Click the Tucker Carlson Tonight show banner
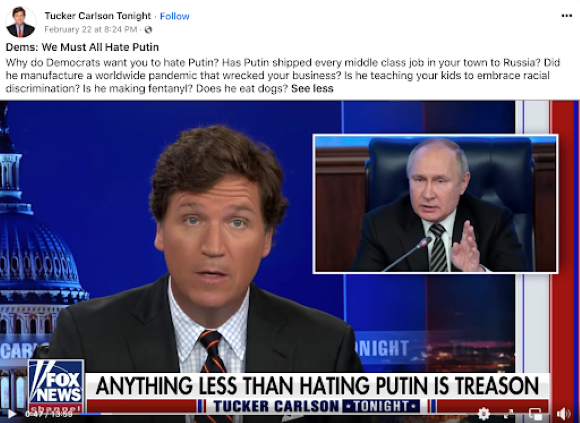Screen dimensions: 580x423 tap(317, 406)
